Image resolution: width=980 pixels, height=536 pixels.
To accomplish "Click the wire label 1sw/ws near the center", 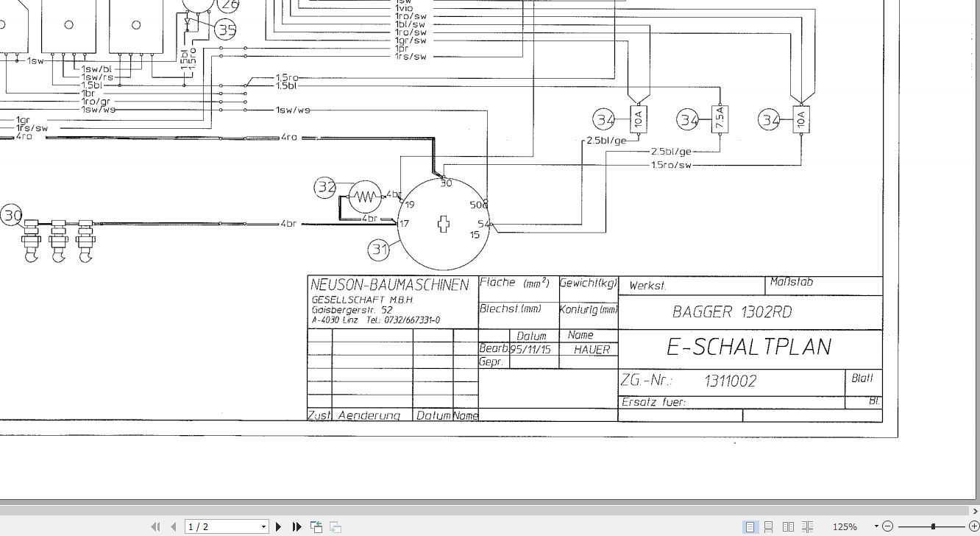I will [x=293, y=110].
